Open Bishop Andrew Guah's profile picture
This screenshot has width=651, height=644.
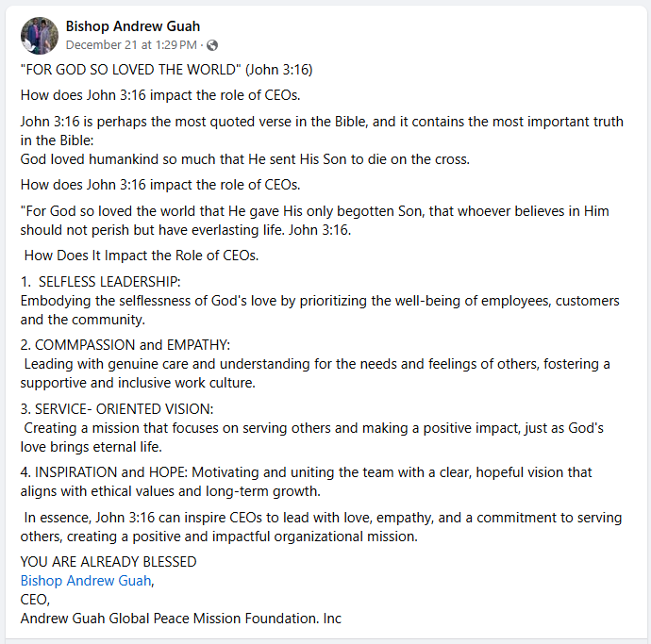click(40, 36)
